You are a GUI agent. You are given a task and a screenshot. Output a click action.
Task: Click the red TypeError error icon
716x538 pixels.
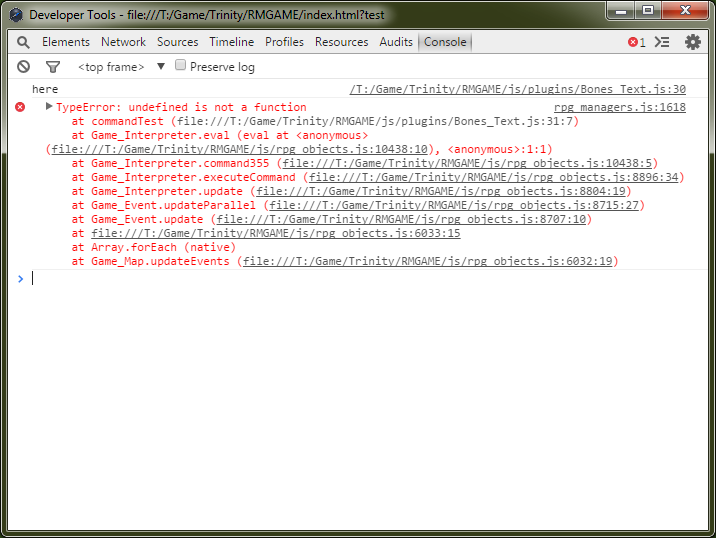click(x=20, y=107)
